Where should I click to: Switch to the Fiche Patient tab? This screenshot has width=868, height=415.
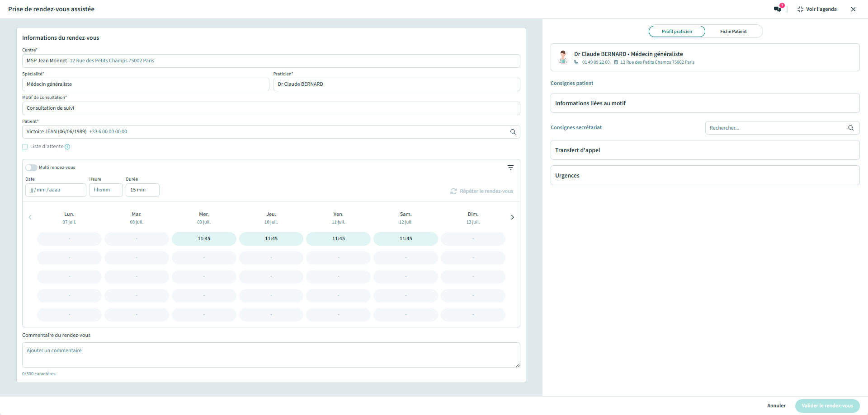(733, 32)
